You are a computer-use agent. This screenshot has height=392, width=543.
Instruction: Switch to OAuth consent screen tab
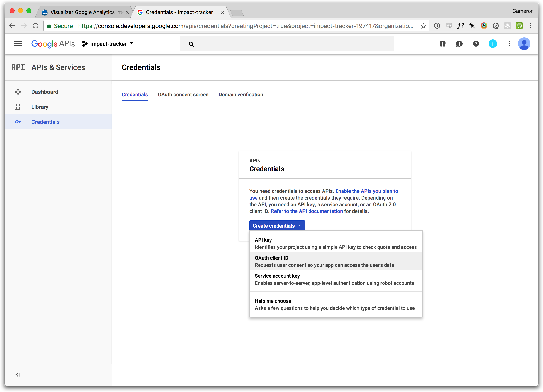click(183, 94)
